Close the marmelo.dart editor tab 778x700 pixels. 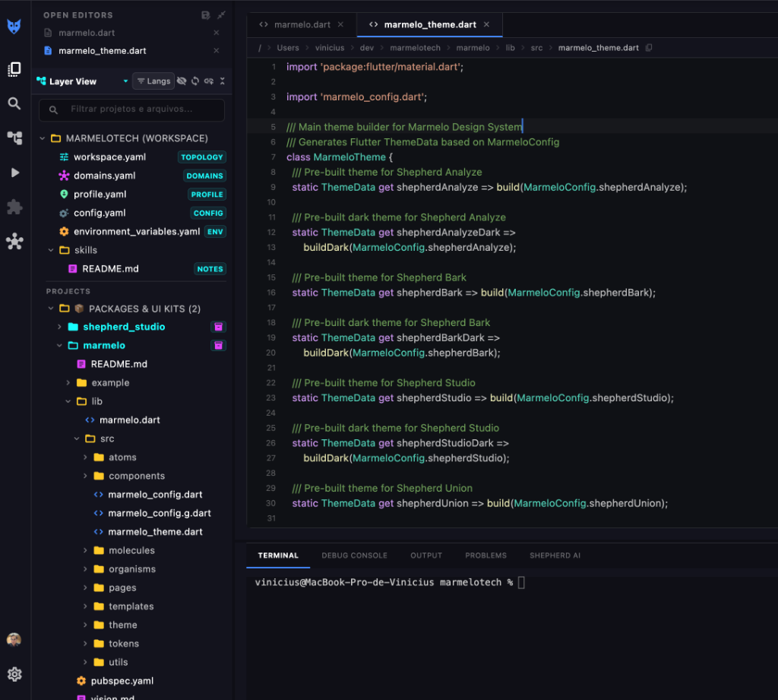pyautogui.click(x=340, y=24)
